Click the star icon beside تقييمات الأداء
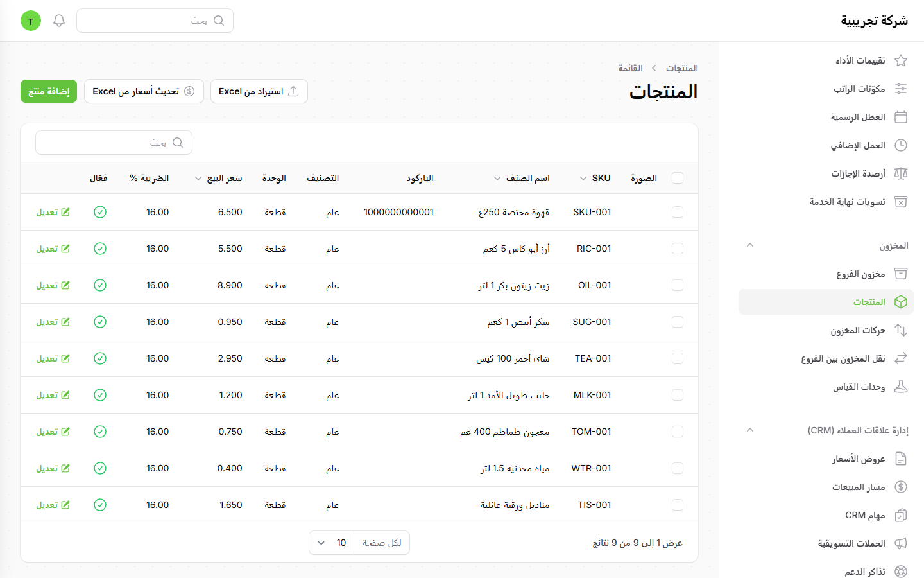Image resolution: width=924 pixels, height=578 pixels. coord(901,60)
